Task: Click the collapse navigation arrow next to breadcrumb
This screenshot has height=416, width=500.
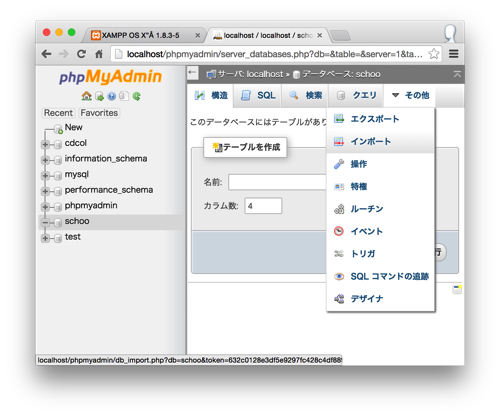Action: point(192,72)
